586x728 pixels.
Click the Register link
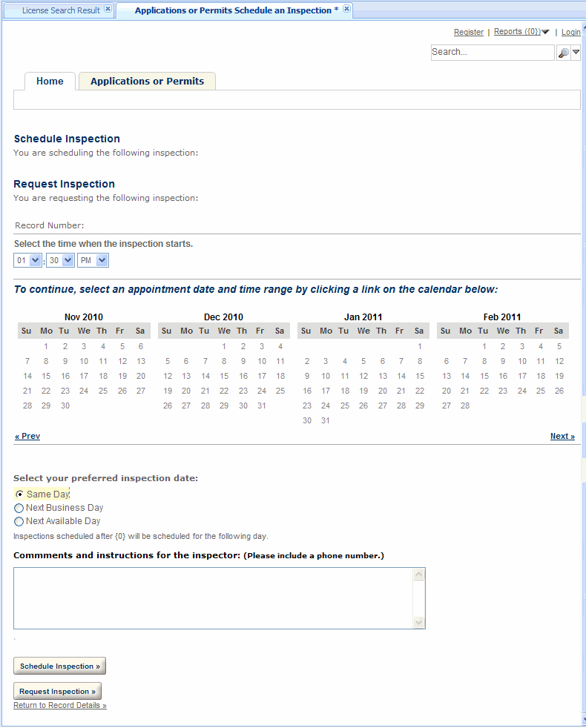click(468, 33)
